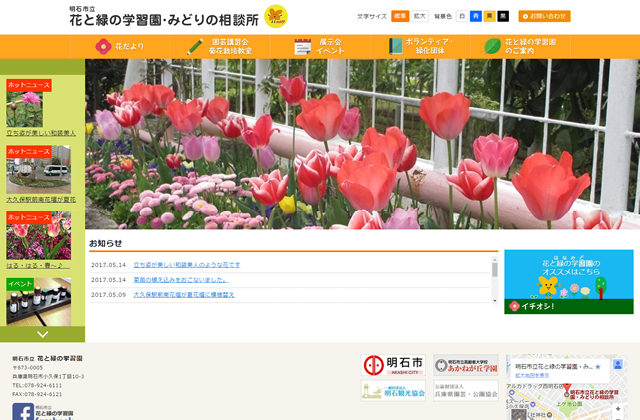Viewport: 640px width, 420px height.
Task: Choose white (白) background color
Action: coord(462,16)
